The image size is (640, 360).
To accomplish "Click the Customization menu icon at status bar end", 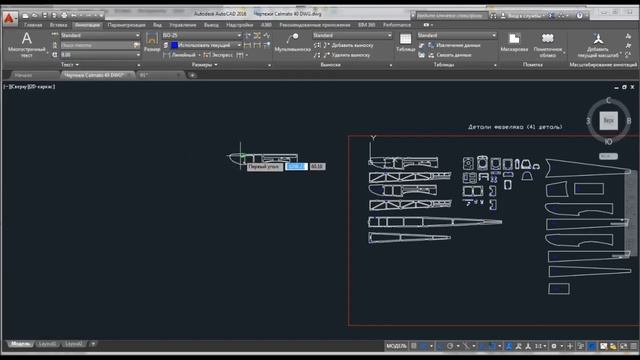I will (x=633, y=346).
